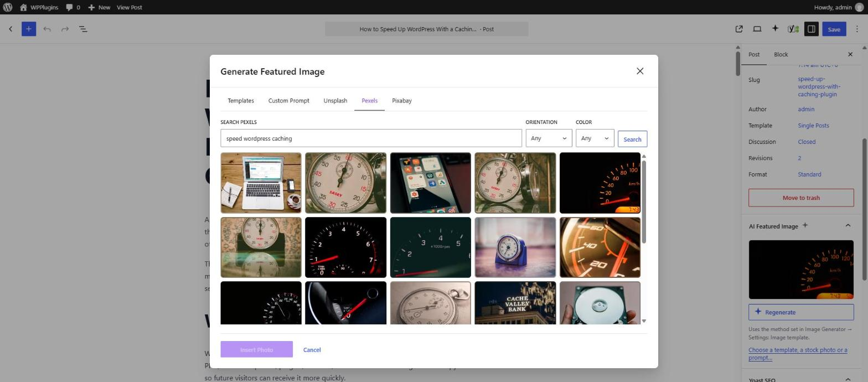Click the results scroll down arrow

643,321
